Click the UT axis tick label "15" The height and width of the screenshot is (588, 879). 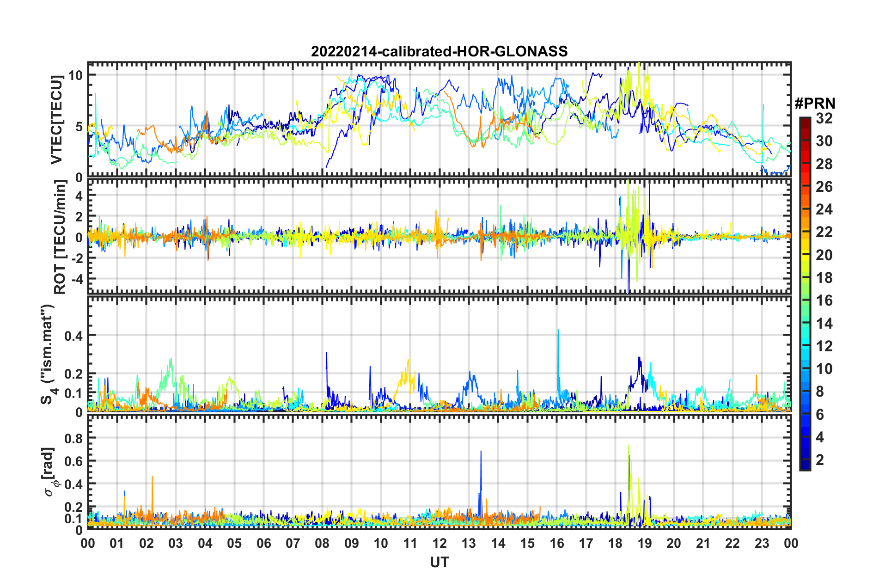coord(527,543)
